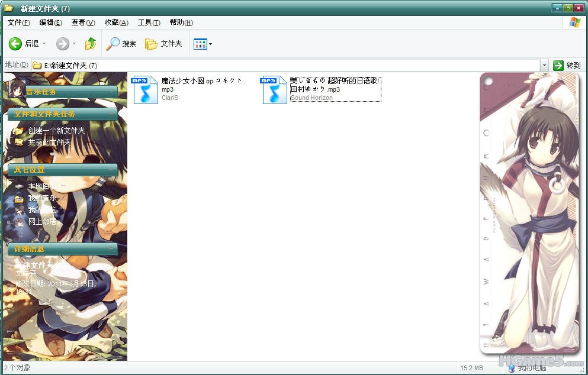Open the Help (帮助) menu

point(181,22)
